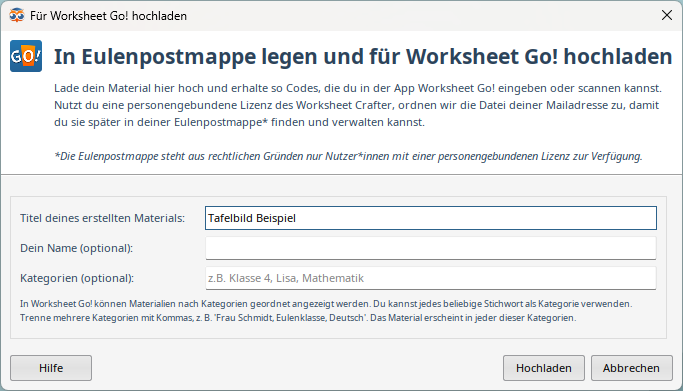Image resolution: width=683 pixels, height=391 pixels.
Task: Click the Abbrechen button
Action: [631, 368]
